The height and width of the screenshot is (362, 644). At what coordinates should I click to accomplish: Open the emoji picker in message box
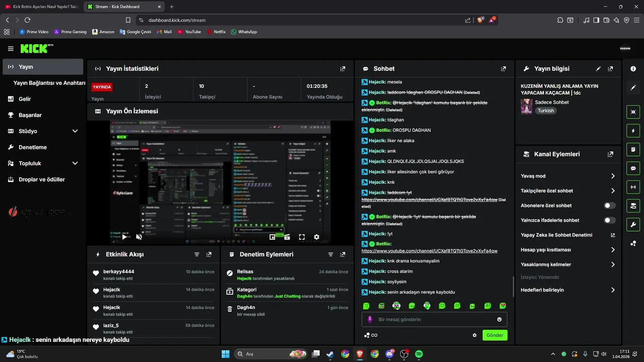point(500,319)
